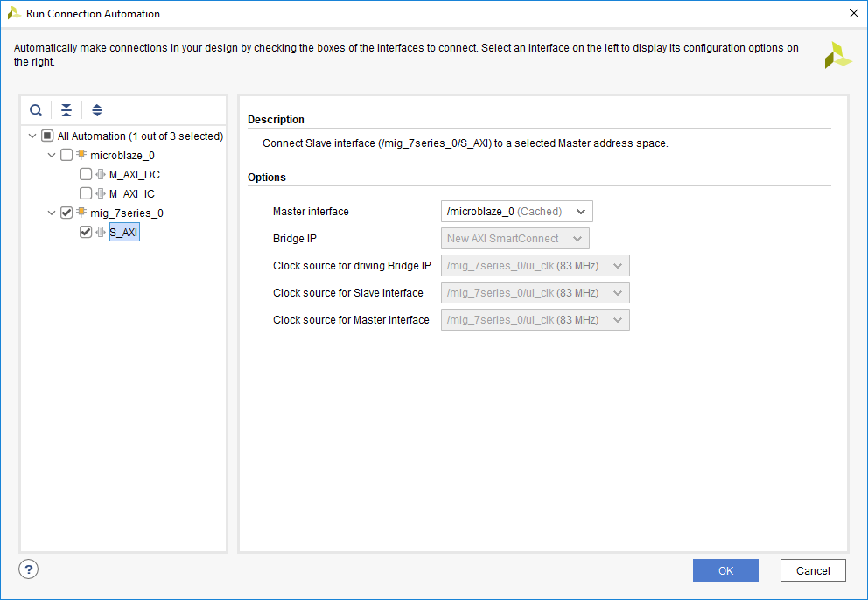Select the mig_7series_0 tree item
The height and width of the screenshot is (600, 868).
coord(127,213)
